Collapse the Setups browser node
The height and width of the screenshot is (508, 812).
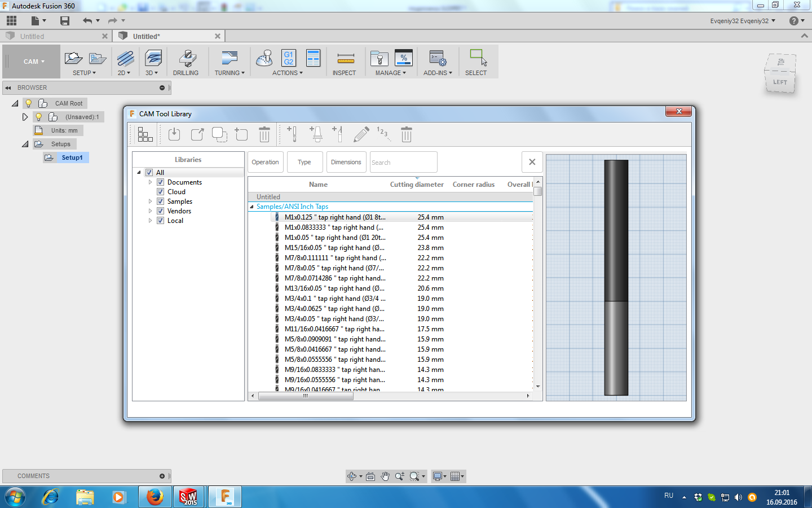[x=25, y=144]
